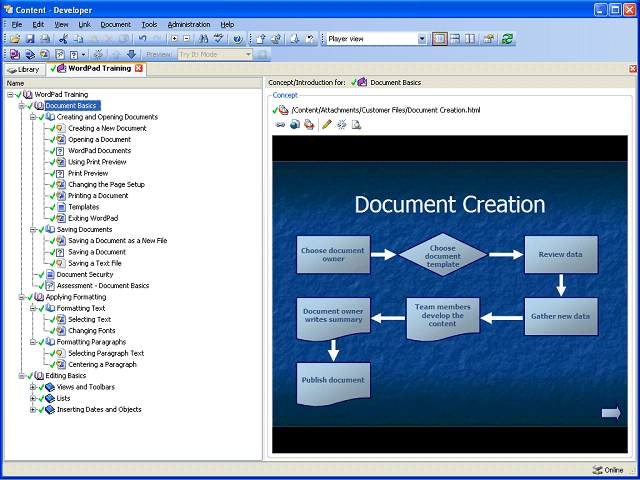Click the Save icon in the toolbar
This screenshot has width=640, height=480.
[29, 39]
